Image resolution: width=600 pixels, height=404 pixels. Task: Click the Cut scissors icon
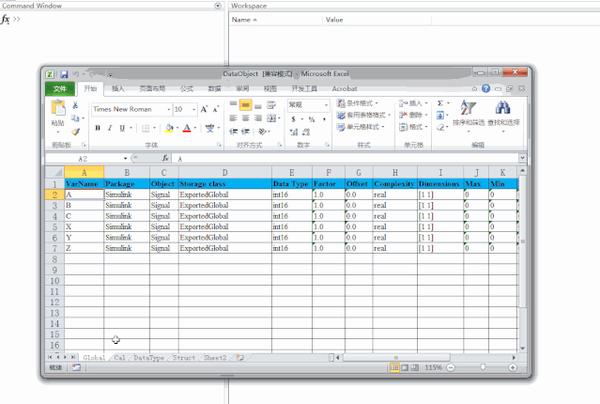pos(75,105)
